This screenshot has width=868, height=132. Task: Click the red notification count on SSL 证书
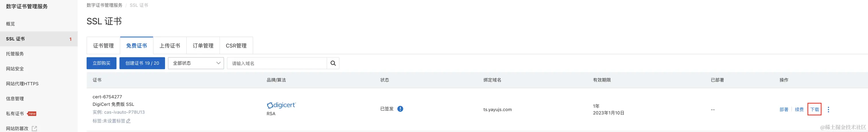70,39
